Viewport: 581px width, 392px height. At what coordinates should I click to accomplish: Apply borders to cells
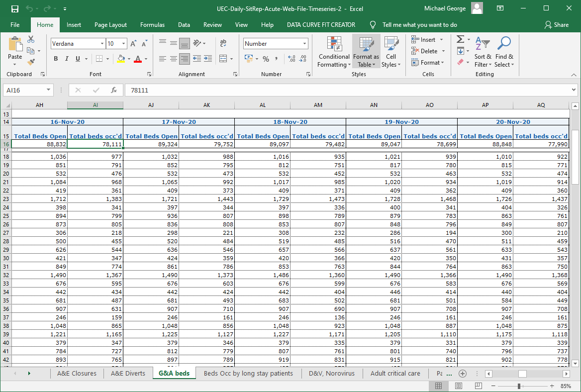[x=99, y=59]
